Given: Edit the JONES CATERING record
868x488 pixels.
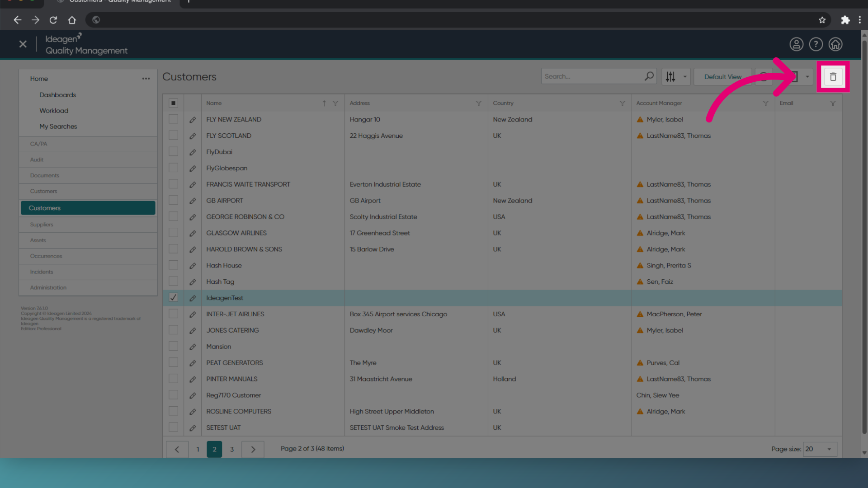Looking at the screenshot, I should click(x=193, y=331).
